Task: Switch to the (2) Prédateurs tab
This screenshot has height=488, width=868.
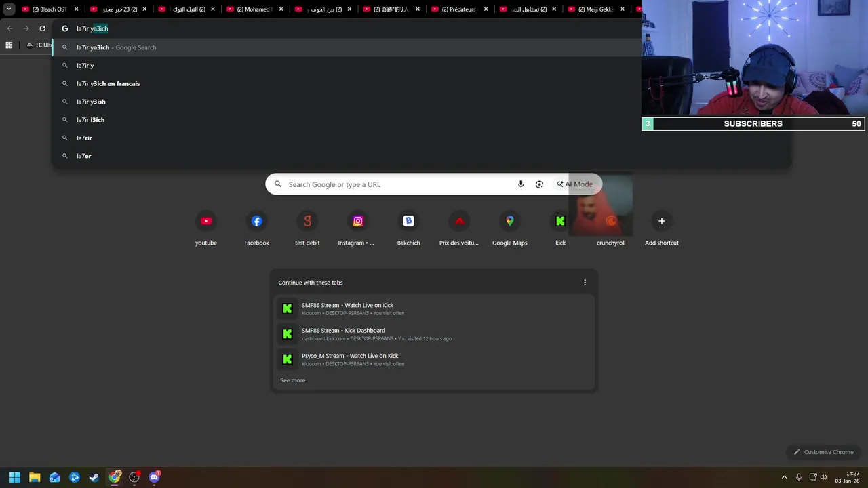Action: coord(458,9)
